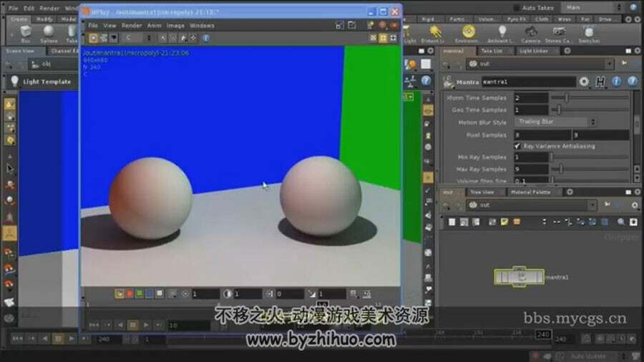Screen dimensions: 644x362
Task: Open the MPlay Windows menu
Action: pos(202,26)
